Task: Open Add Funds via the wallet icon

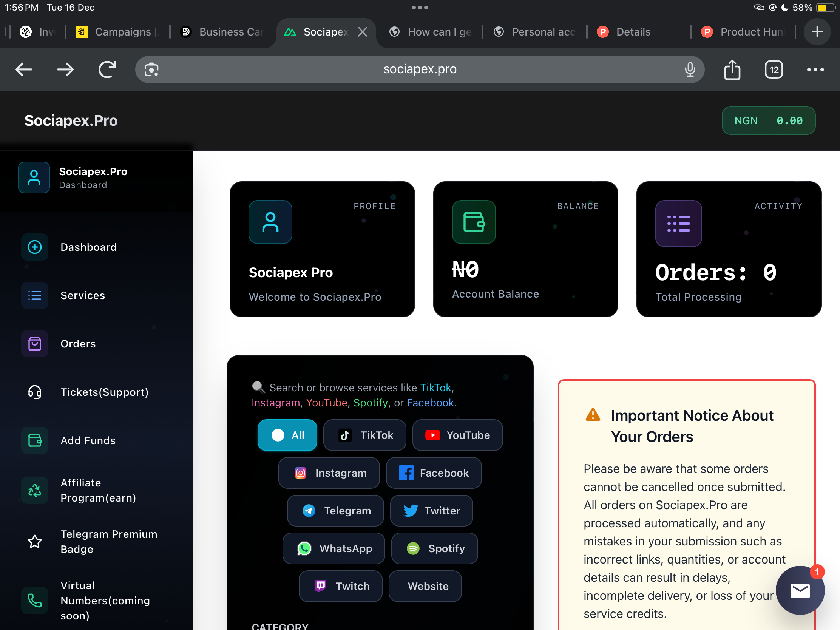Action: [34, 440]
